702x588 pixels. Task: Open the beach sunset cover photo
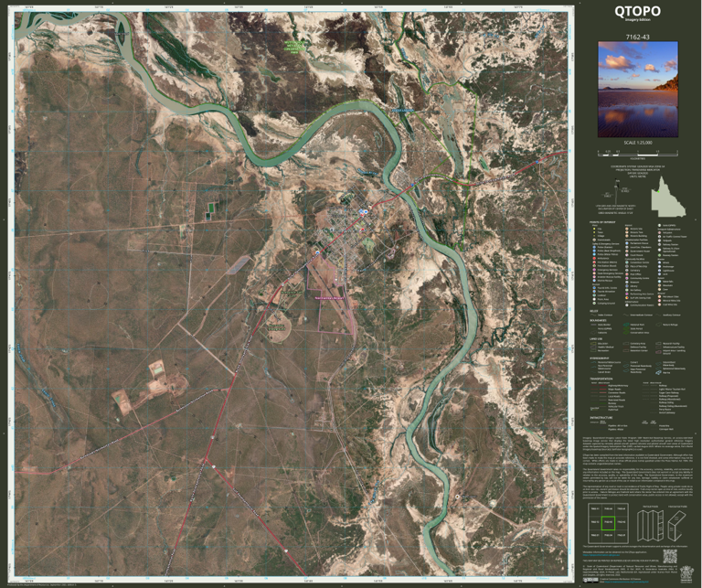coord(638,90)
